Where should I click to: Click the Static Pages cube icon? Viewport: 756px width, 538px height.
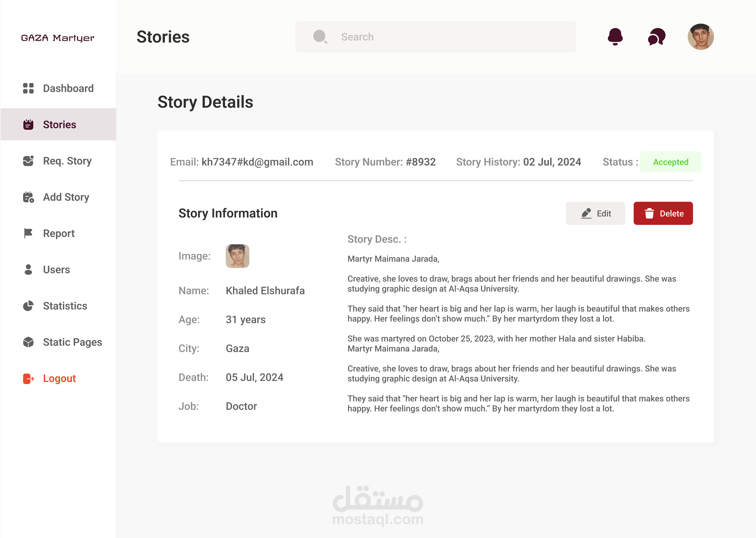pos(29,342)
